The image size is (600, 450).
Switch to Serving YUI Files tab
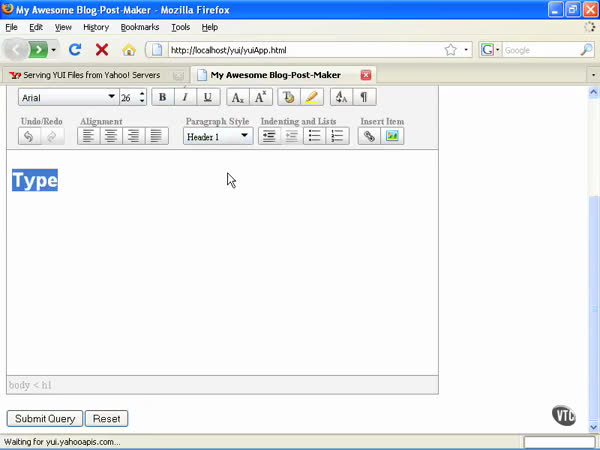click(92, 75)
